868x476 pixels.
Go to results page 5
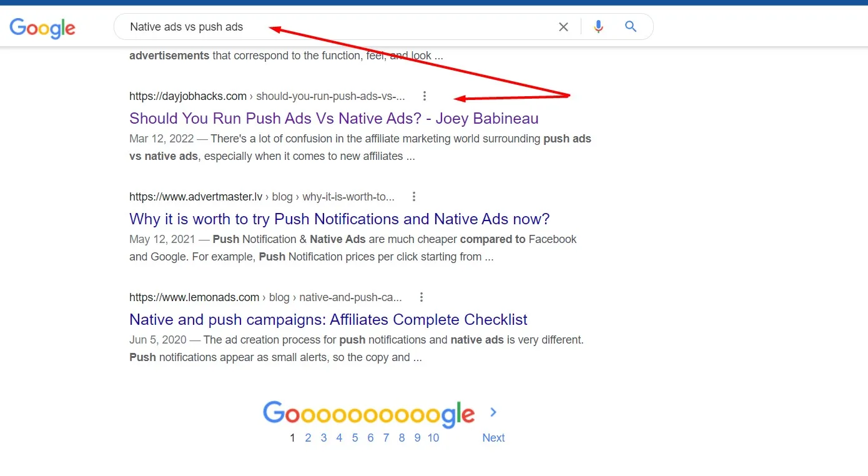(x=355, y=438)
